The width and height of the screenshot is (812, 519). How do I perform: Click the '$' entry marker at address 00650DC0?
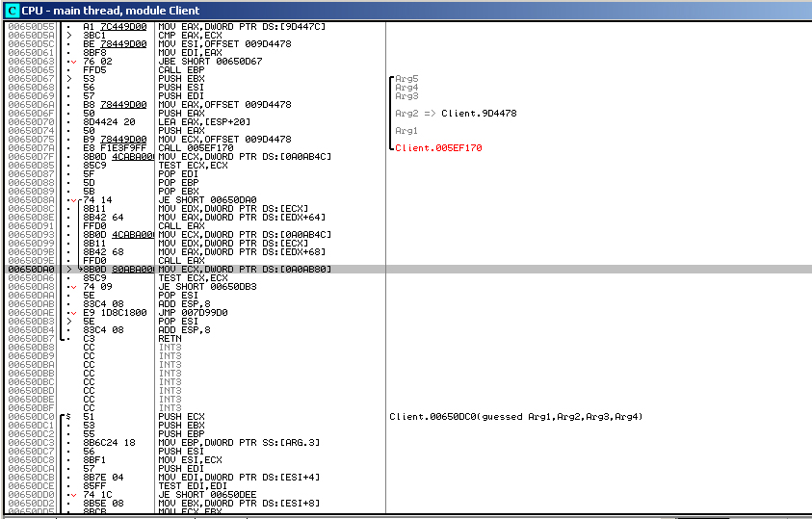click(66, 417)
